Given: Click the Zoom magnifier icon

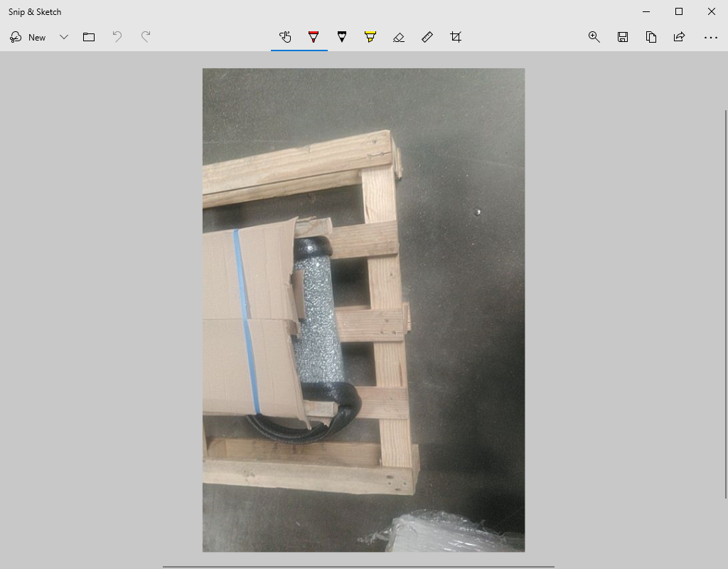Looking at the screenshot, I should (594, 37).
